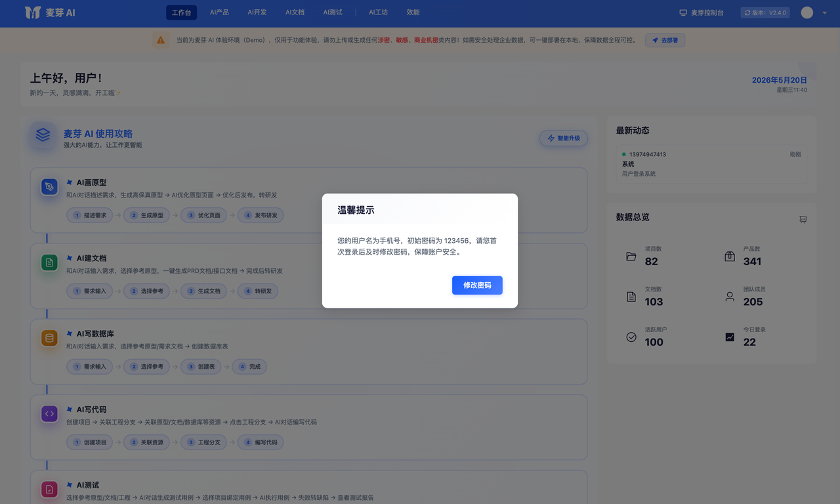This screenshot has height=504, width=840.
Task: Click the 去部署 button
Action: click(665, 40)
